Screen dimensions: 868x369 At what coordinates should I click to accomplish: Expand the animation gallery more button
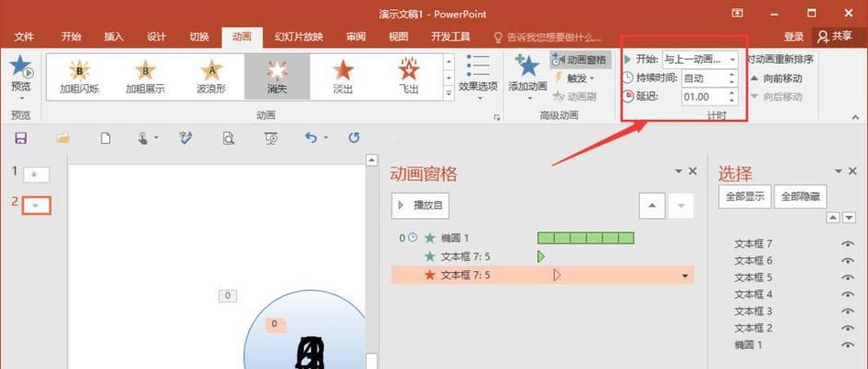click(449, 93)
